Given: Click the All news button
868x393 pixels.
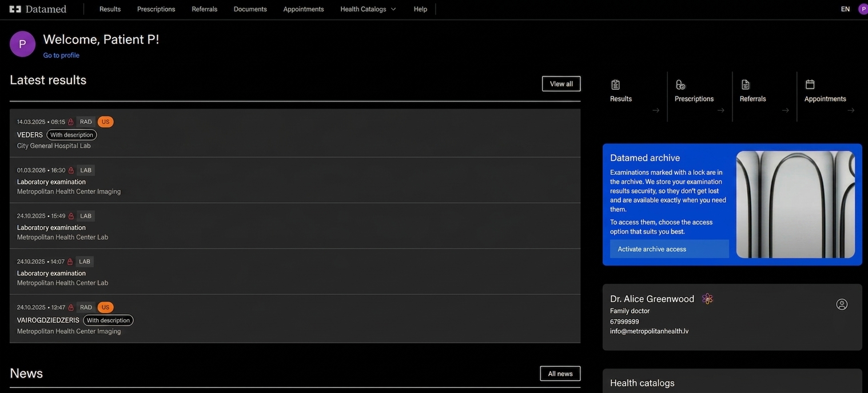Looking at the screenshot, I should point(560,374).
